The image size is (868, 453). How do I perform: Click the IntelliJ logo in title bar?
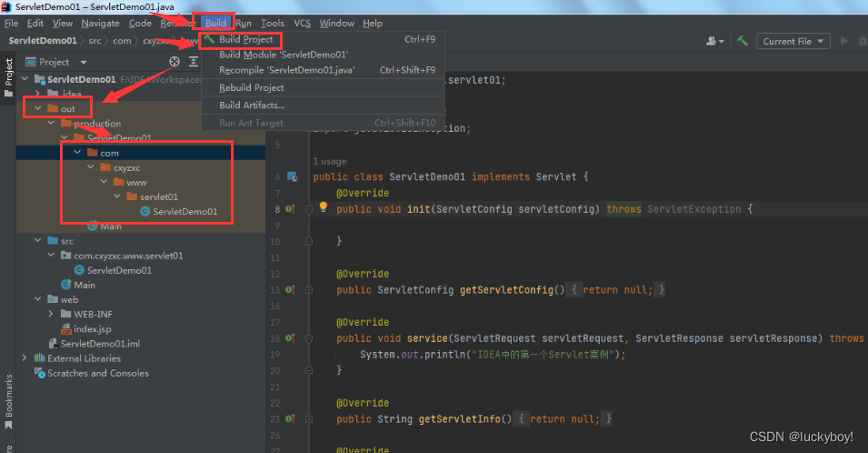point(6,6)
